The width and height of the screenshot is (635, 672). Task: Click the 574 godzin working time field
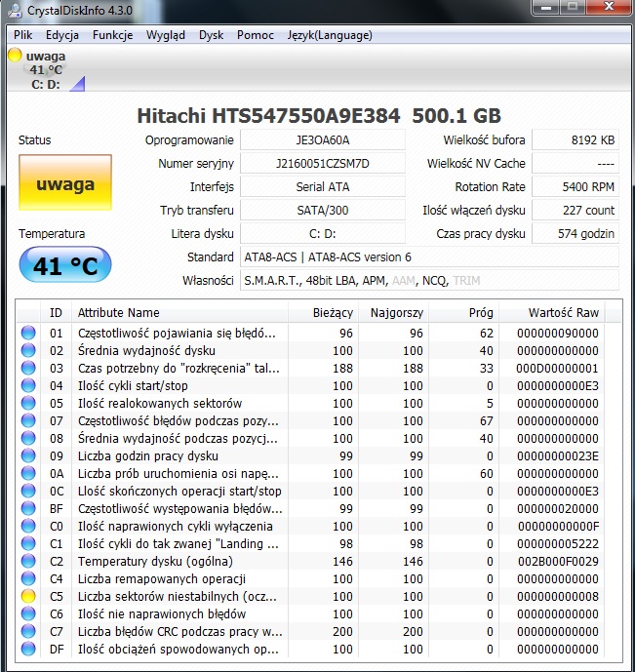pyautogui.click(x=575, y=233)
